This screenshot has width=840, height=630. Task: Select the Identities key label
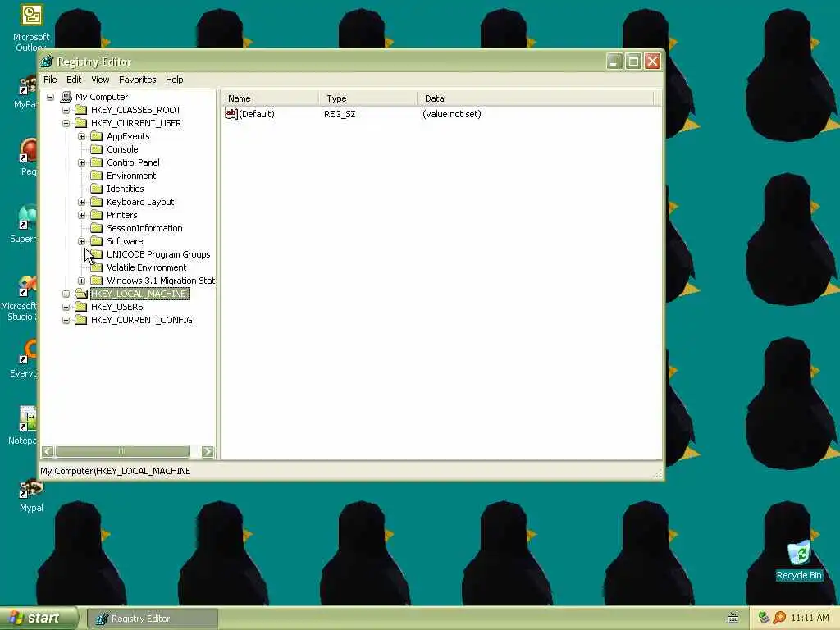click(x=125, y=189)
